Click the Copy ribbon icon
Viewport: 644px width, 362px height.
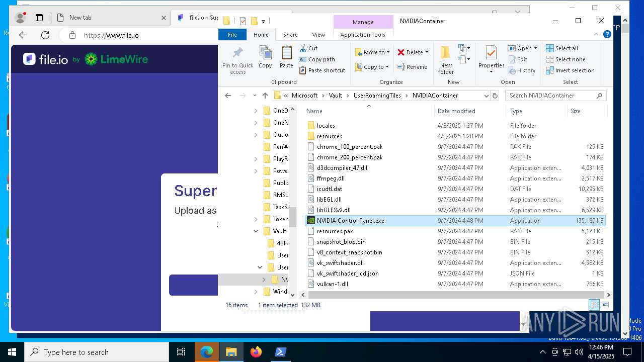point(265,57)
